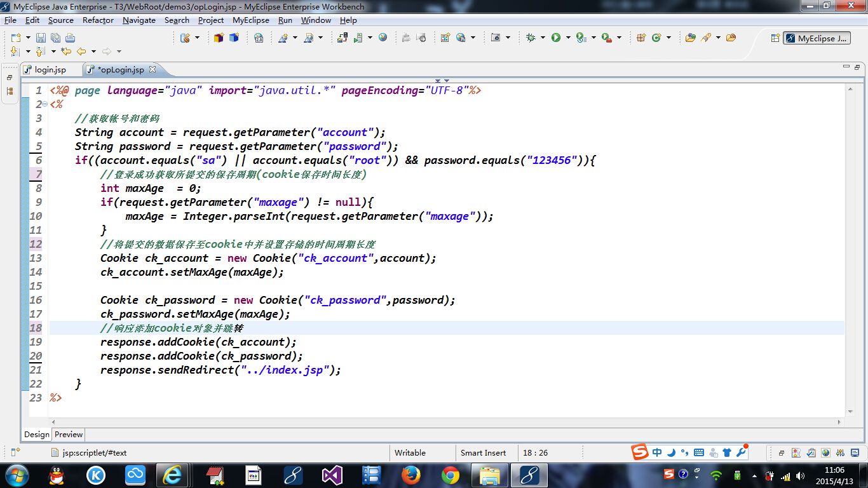Screen dimensions: 868x488
Task: Switch to the login.jsp editor tab
Action: [50, 70]
